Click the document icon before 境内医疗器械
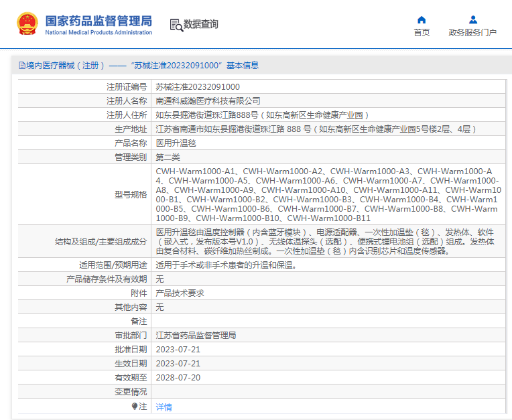 22,66
